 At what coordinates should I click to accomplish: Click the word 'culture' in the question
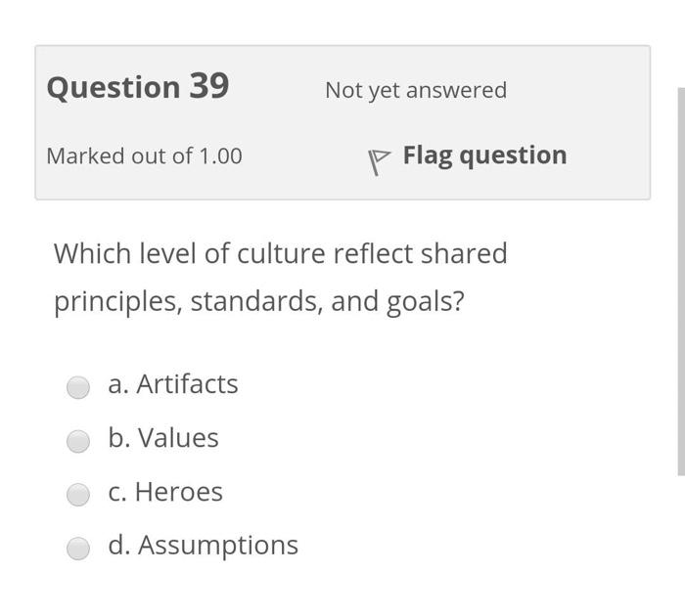click(x=279, y=253)
